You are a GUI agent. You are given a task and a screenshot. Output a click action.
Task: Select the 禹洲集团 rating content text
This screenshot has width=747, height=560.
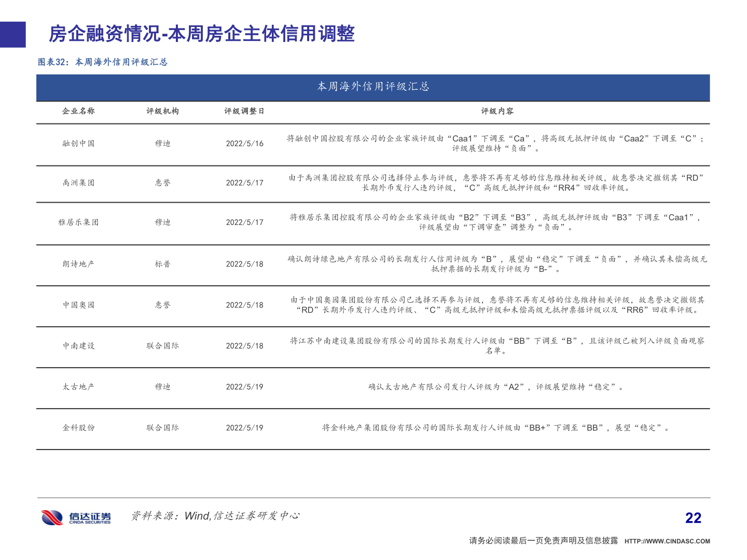point(496,183)
